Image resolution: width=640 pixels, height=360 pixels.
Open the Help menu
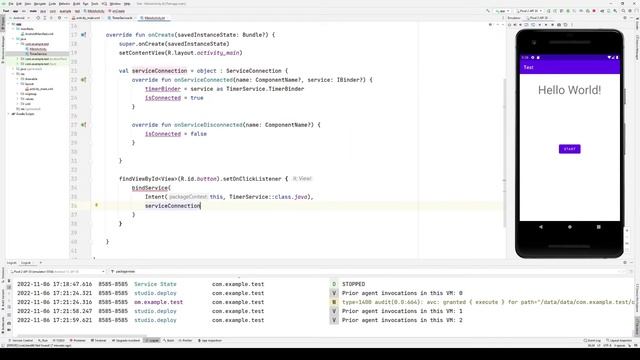127,4
